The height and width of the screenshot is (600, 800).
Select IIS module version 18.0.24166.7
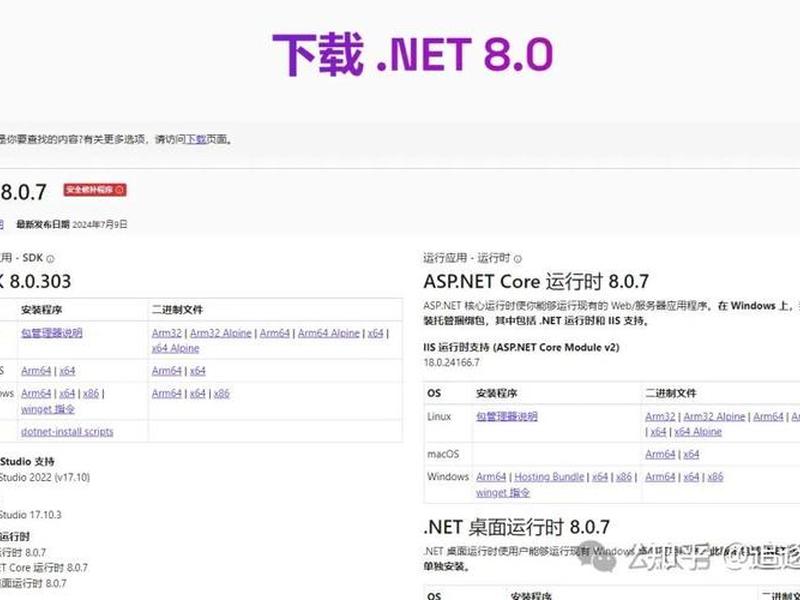click(x=452, y=363)
